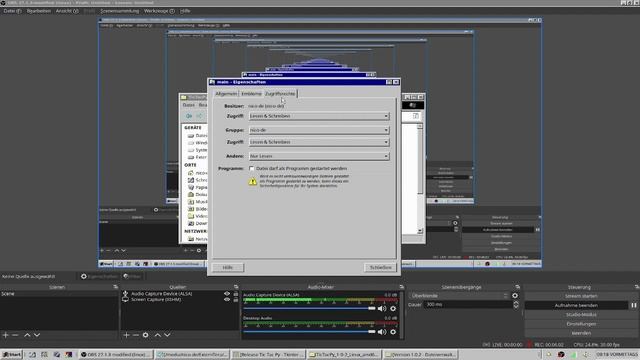Lock the Audio Capture Device (ALSA) source

click(236, 293)
